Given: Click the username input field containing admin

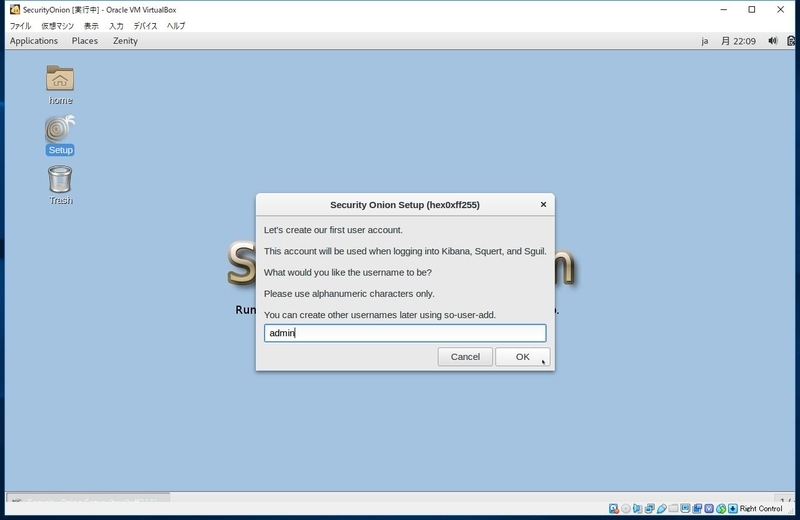Looking at the screenshot, I should click(x=405, y=333).
